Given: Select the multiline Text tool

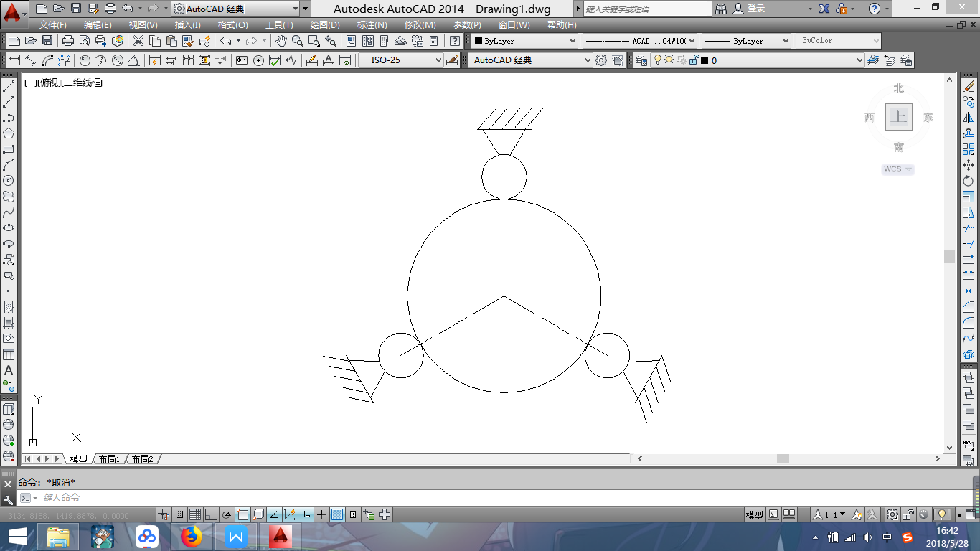Looking at the screenshot, I should click(x=9, y=371).
